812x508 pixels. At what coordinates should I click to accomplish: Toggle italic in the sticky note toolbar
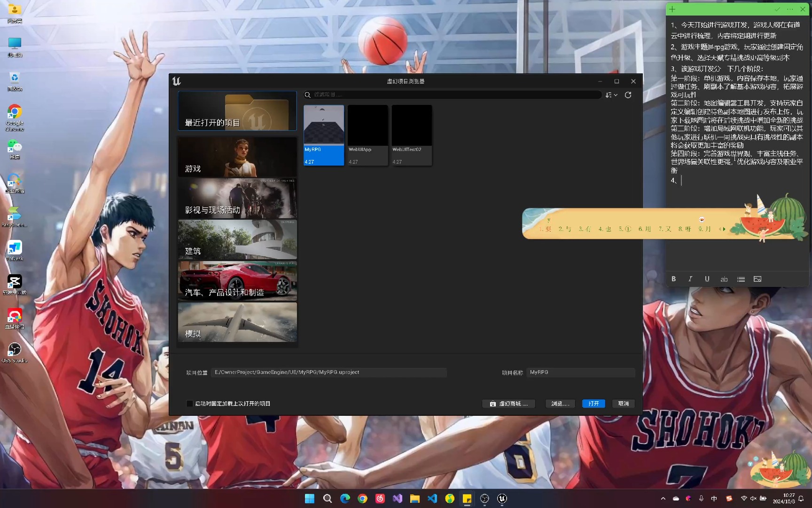690,279
